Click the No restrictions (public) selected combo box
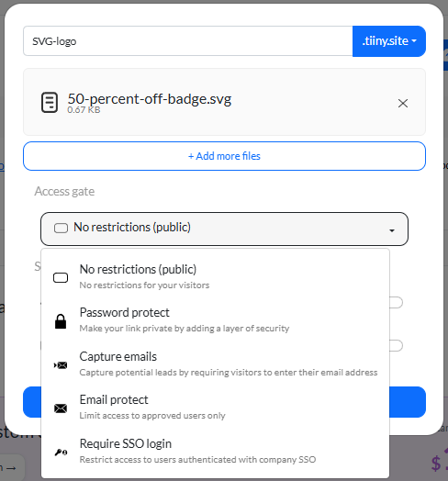The width and height of the screenshot is (448, 481). [224, 229]
